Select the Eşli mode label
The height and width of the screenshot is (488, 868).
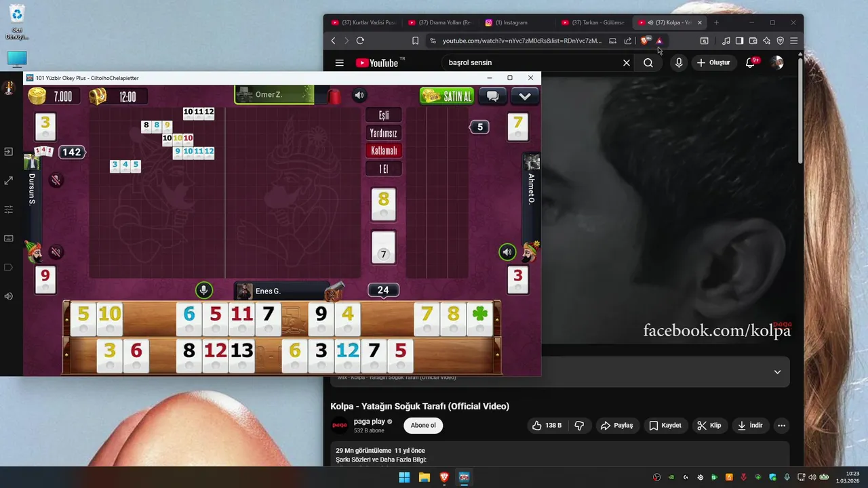click(384, 115)
